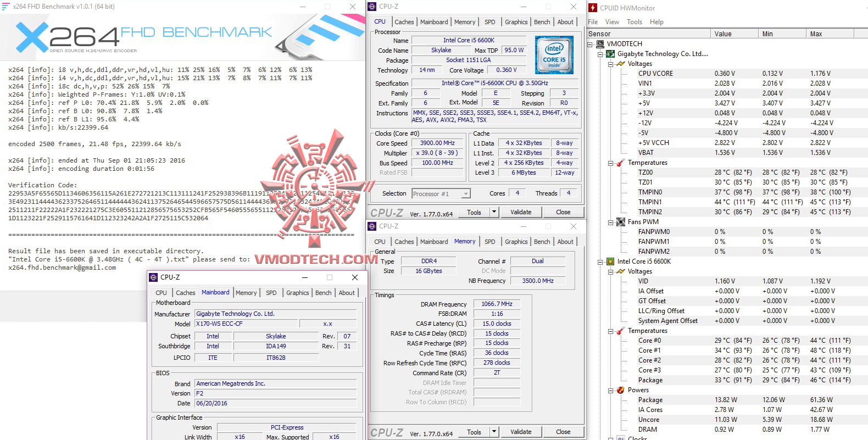Click the CPU-Z icon in the top CPU-Z title bar
868x440 pixels.
point(372,7)
